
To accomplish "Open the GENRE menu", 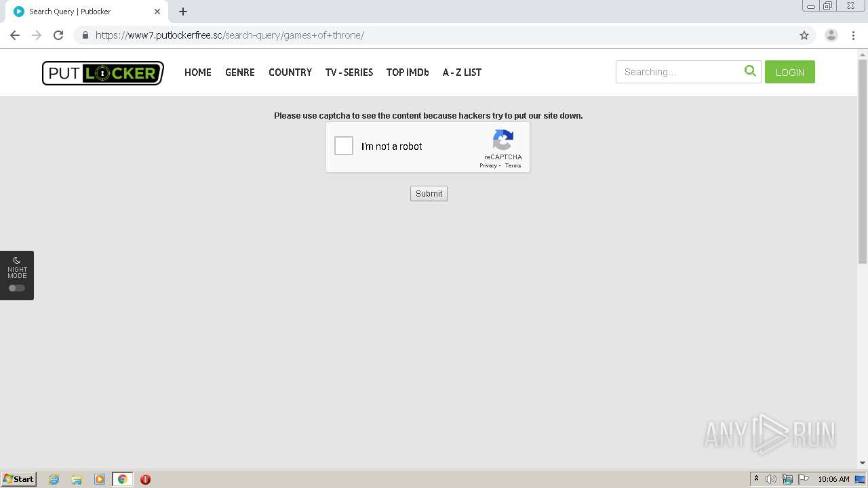I will pos(240,73).
